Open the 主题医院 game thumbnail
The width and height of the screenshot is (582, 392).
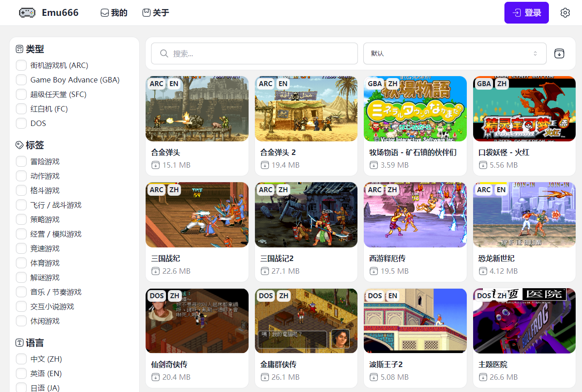524,321
